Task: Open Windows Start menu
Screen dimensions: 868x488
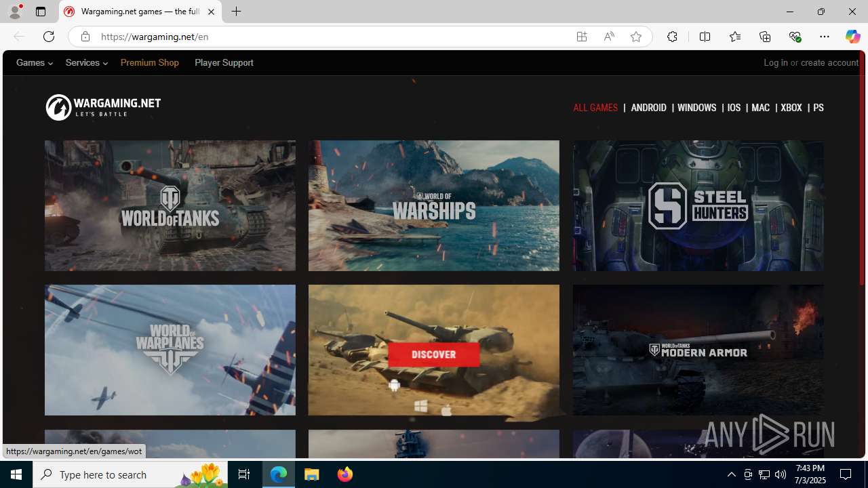Action: point(16,474)
